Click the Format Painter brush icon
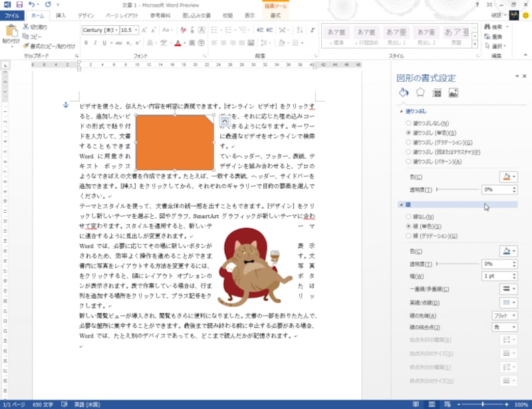The height and width of the screenshot is (409, 532). pyautogui.click(x=26, y=46)
